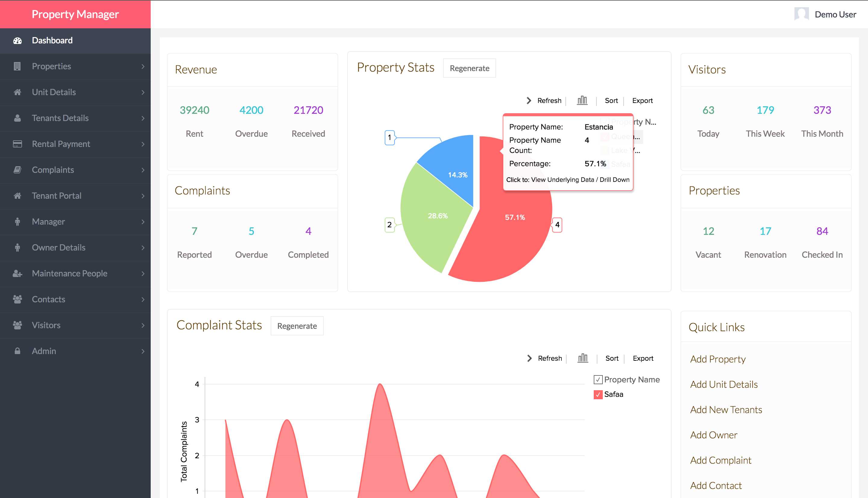Screen dimensions: 868x498
Task: Follow the Add Unit Details quick link
Action: [x=724, y=384]
